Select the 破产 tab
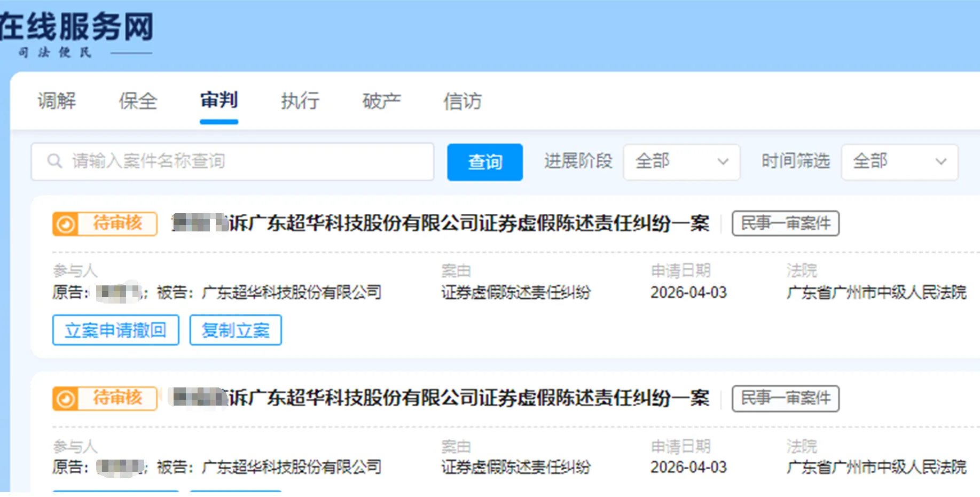 click(381, 101)
